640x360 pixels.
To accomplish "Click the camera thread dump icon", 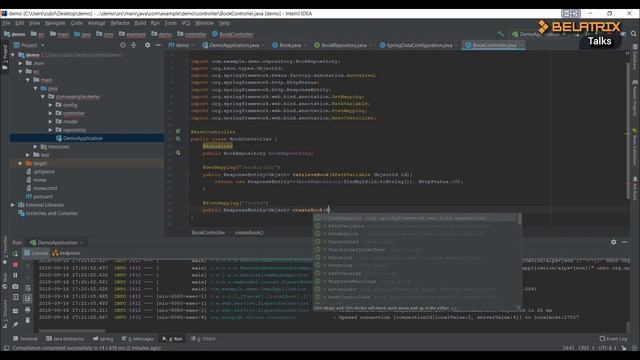I will click(15, 287).
